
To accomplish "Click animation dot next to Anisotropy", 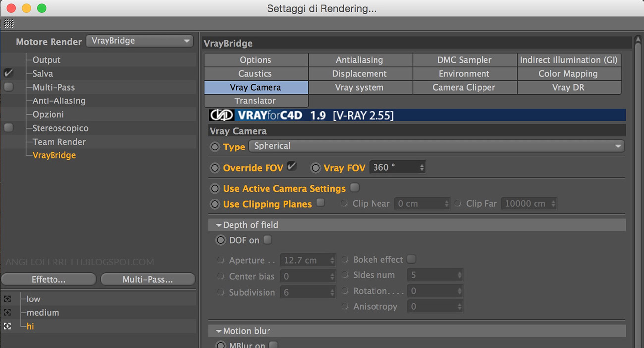I will click(x=345, y=306).
